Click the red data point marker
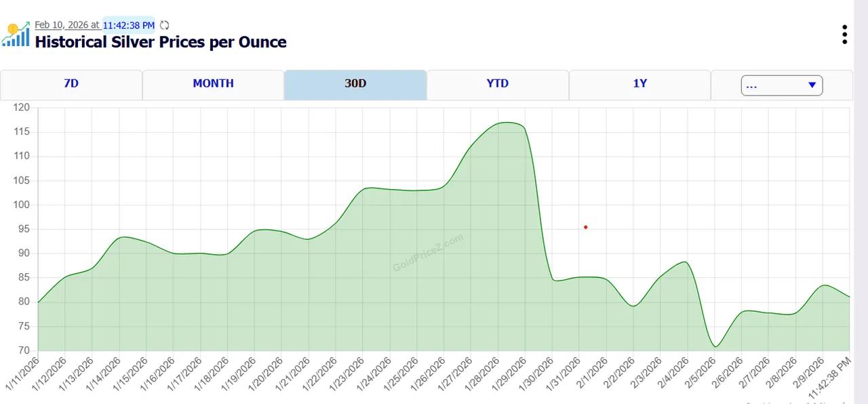Viewport: 868px width, 404px height. [x=585, y=227]
